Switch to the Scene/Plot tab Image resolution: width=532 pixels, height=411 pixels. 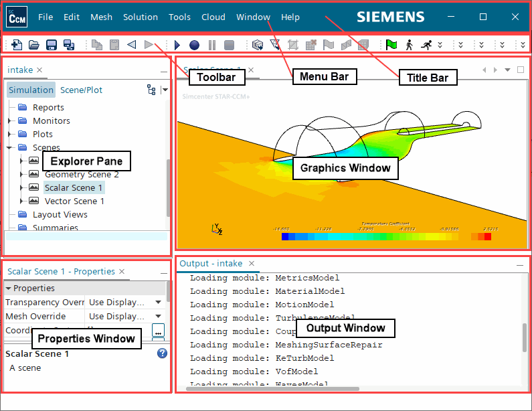[x=81, y=90]
